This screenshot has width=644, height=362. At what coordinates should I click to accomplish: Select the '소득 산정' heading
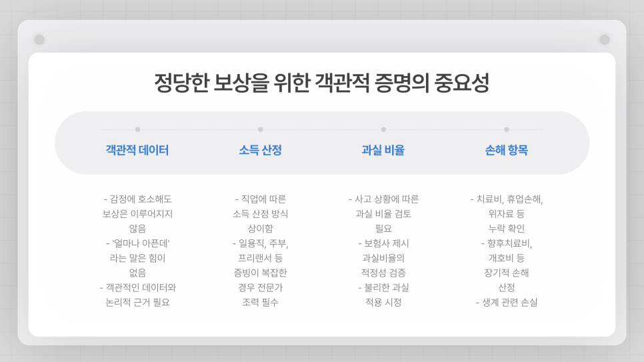click(x=261, y=150)
